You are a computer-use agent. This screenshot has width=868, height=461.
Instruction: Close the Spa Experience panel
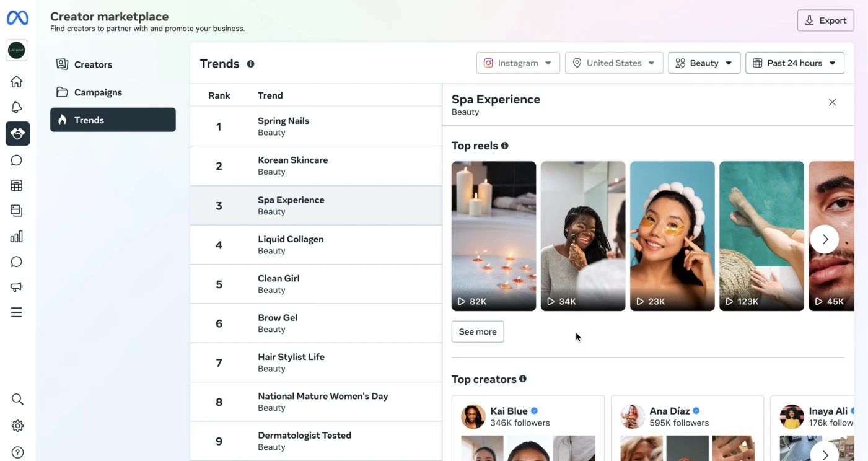(x=832, y=102)
